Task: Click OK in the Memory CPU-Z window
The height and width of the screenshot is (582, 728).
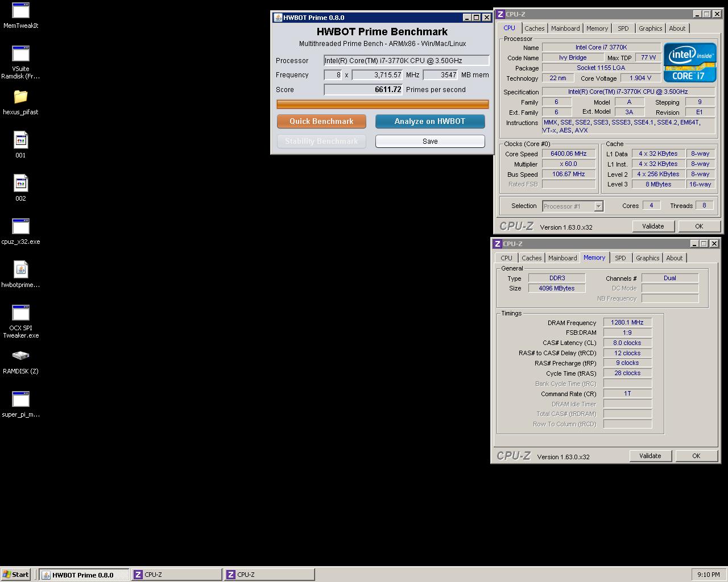Action: pyautogui.click(x=696, y=456)
